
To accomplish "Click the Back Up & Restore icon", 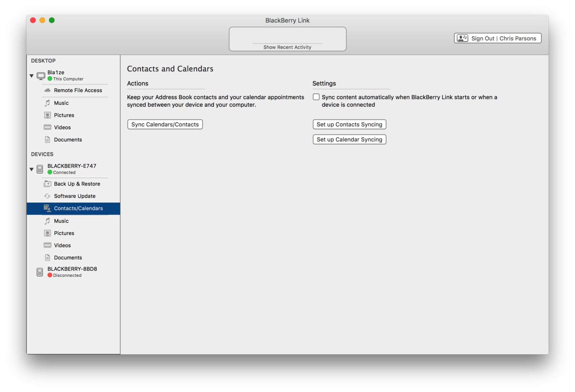I will [47, 184].
